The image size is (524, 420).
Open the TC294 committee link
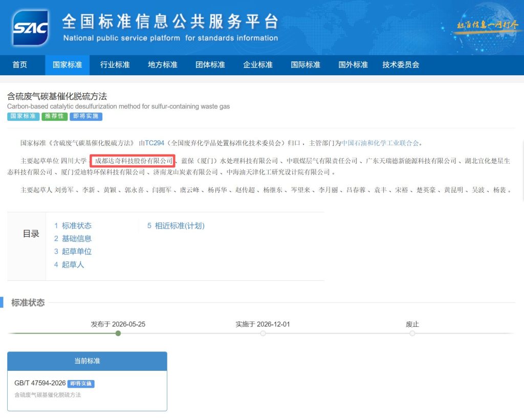pos(155,143)
